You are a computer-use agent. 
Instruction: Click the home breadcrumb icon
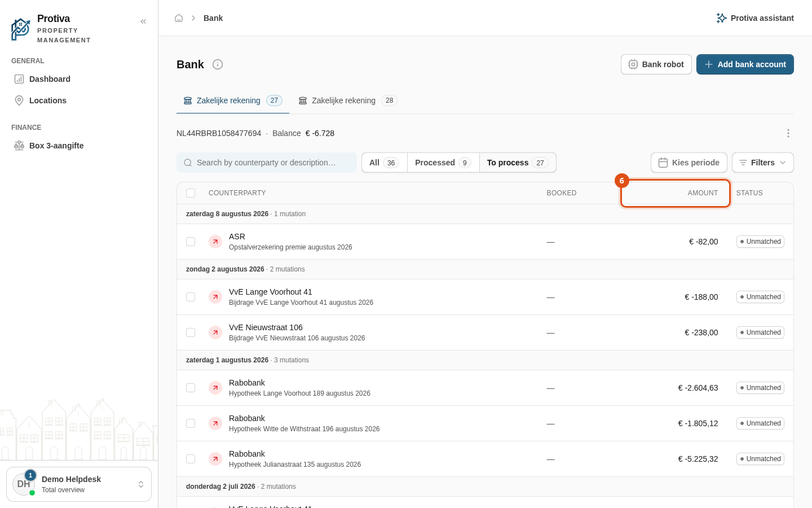(179, 18)
